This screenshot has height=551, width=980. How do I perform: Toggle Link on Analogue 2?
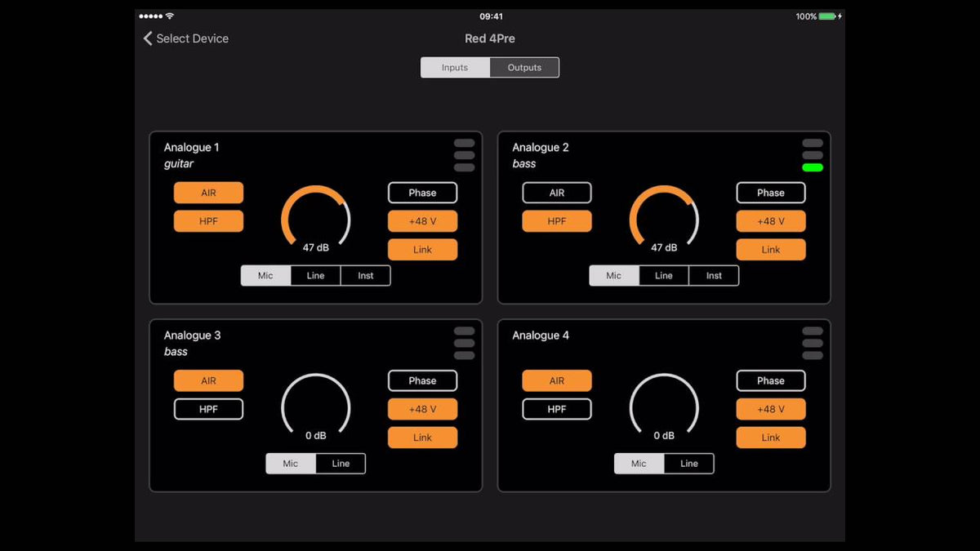tap(771, 250)
